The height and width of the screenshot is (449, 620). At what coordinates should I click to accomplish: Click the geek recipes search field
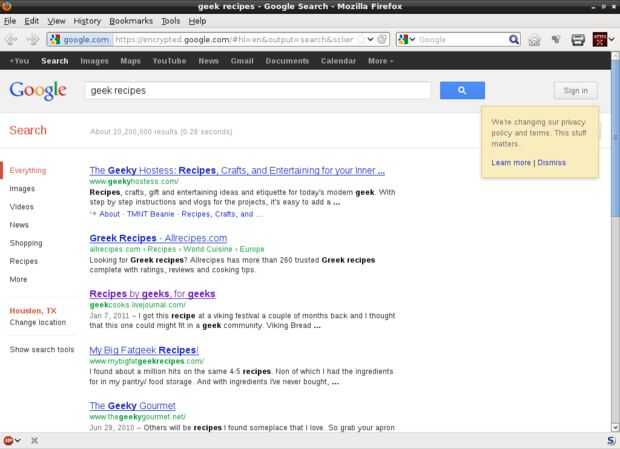[x=258, y=91]
